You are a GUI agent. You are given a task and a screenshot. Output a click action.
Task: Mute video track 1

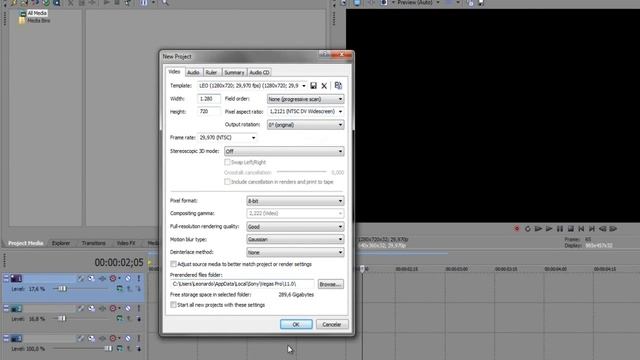[x=128, y=278]
